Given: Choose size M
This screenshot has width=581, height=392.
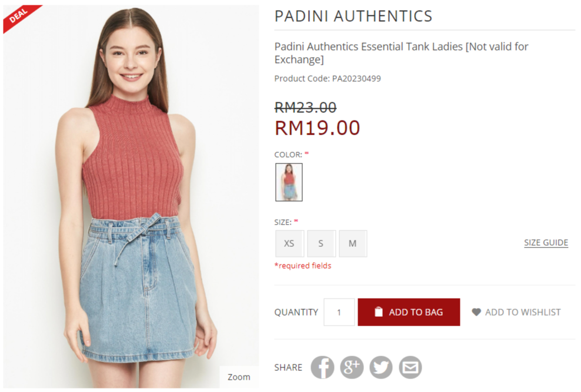Looking at the screenshot, I should [353, 243].
